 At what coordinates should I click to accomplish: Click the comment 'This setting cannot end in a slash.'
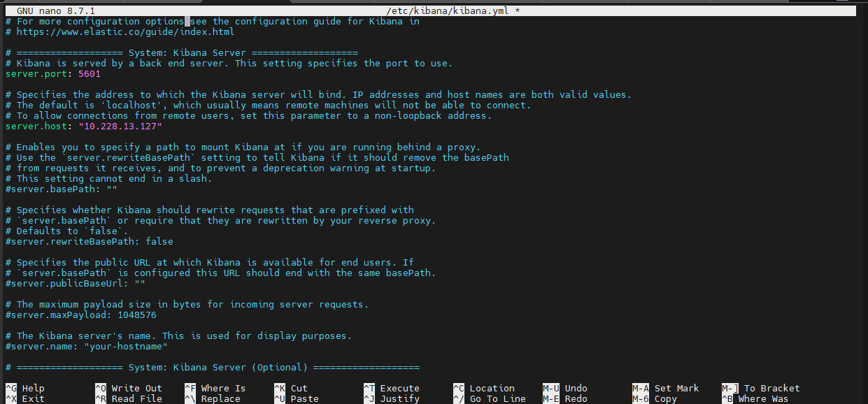tap(109, 179)
